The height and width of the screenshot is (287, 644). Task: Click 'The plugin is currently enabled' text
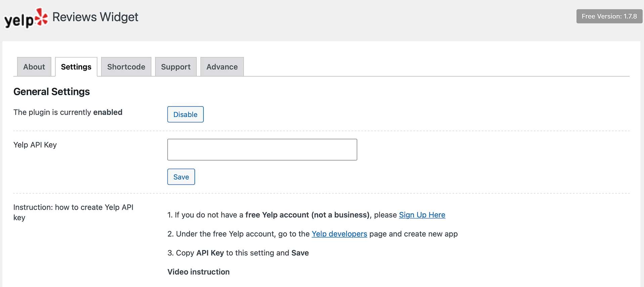point(68,112)
